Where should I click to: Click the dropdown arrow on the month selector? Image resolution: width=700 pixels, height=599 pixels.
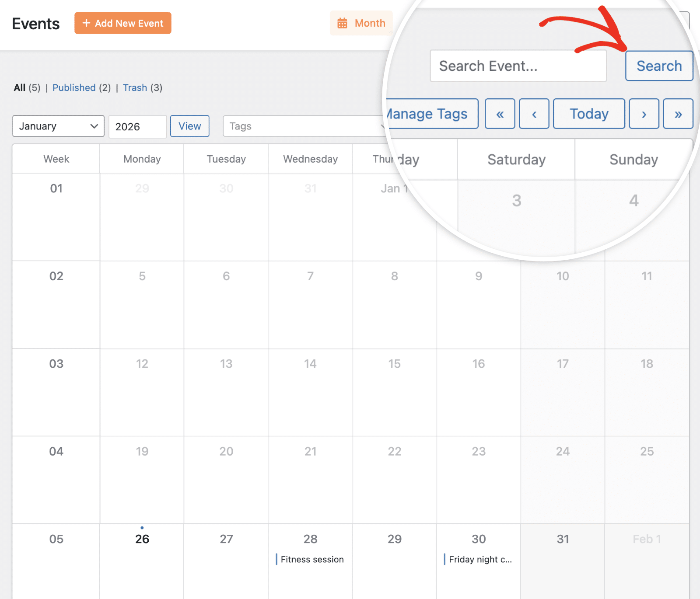[93, 126]
